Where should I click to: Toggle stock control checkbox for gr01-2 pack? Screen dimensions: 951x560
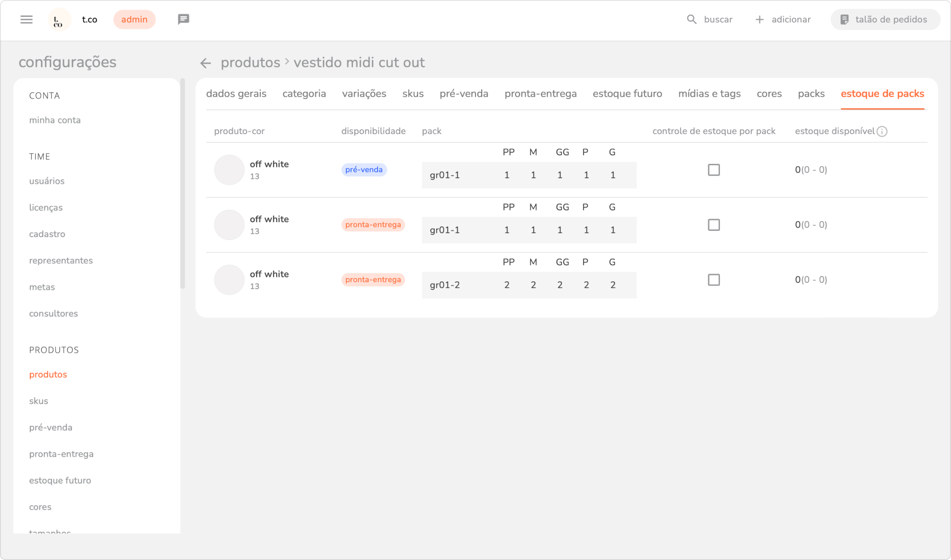tap(714, 280)
